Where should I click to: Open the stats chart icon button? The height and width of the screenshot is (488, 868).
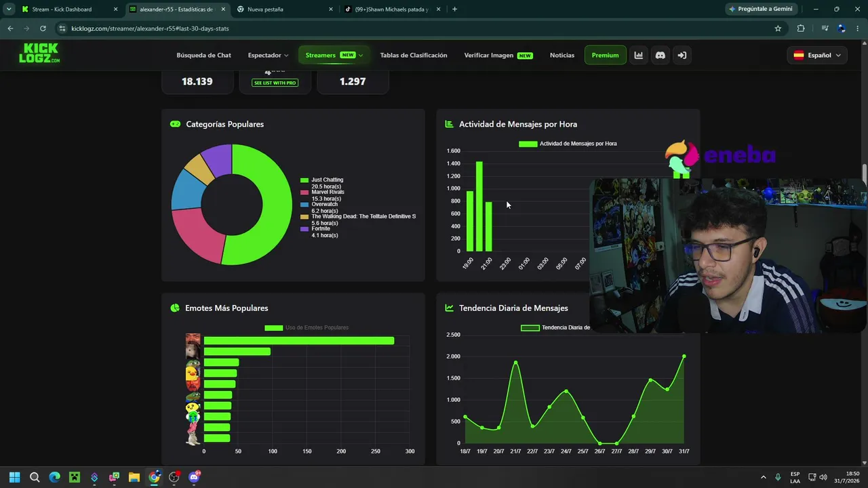tap(638, 56)
